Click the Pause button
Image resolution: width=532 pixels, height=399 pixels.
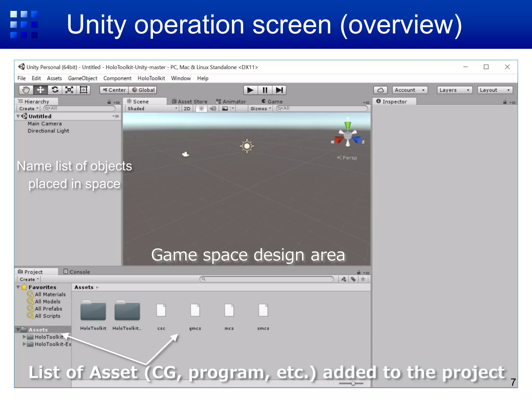point(265,90)
